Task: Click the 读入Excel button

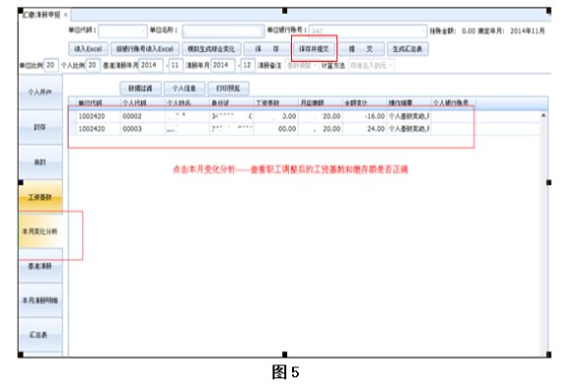Action: pos(88,49)
